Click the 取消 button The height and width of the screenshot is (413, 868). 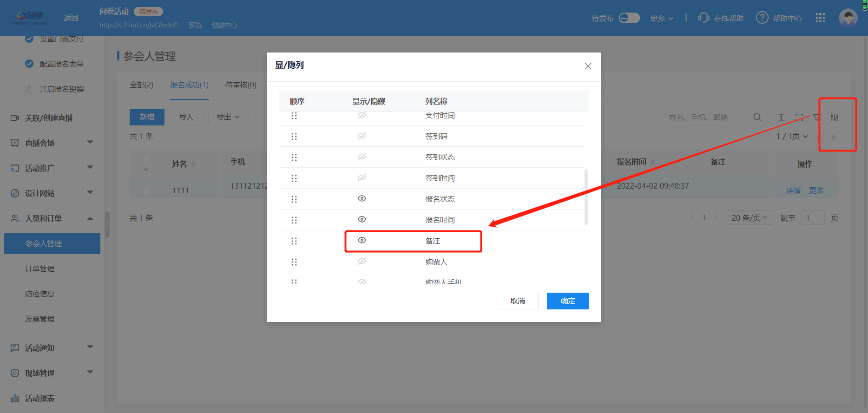tap(517, 301)
